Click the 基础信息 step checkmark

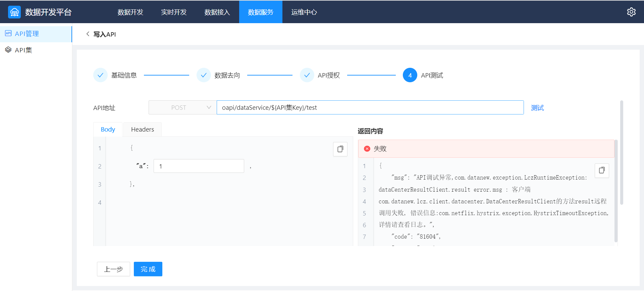point(100,75)
